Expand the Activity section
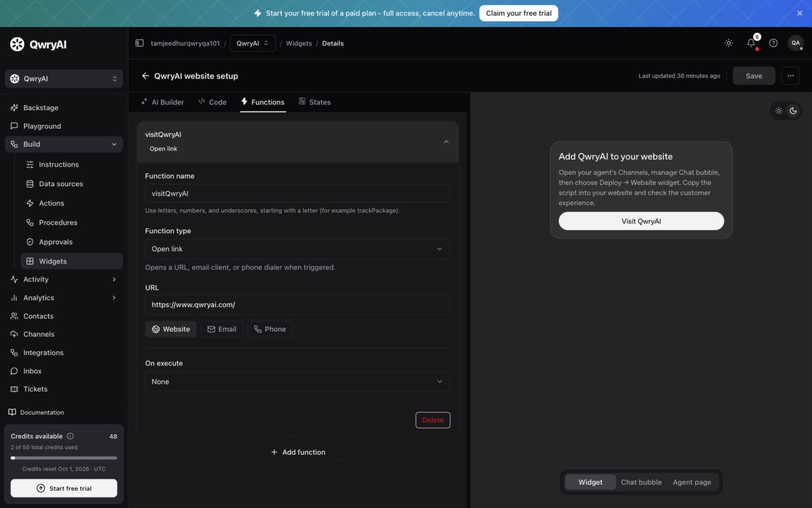 64,279
